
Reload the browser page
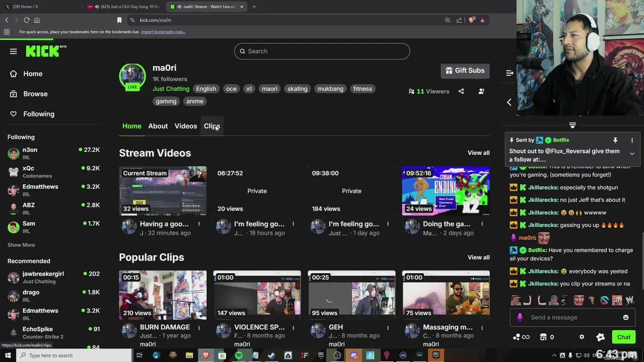(27, 20)
